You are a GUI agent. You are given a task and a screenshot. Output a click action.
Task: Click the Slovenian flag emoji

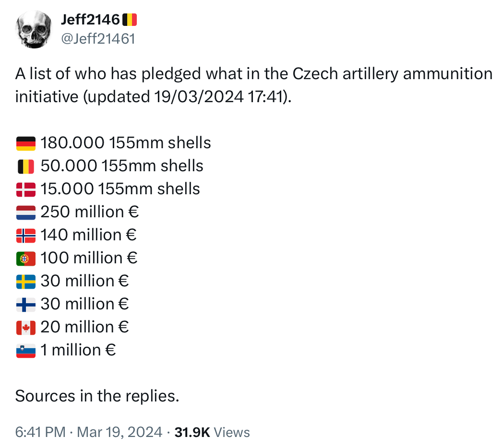[26, 350]
